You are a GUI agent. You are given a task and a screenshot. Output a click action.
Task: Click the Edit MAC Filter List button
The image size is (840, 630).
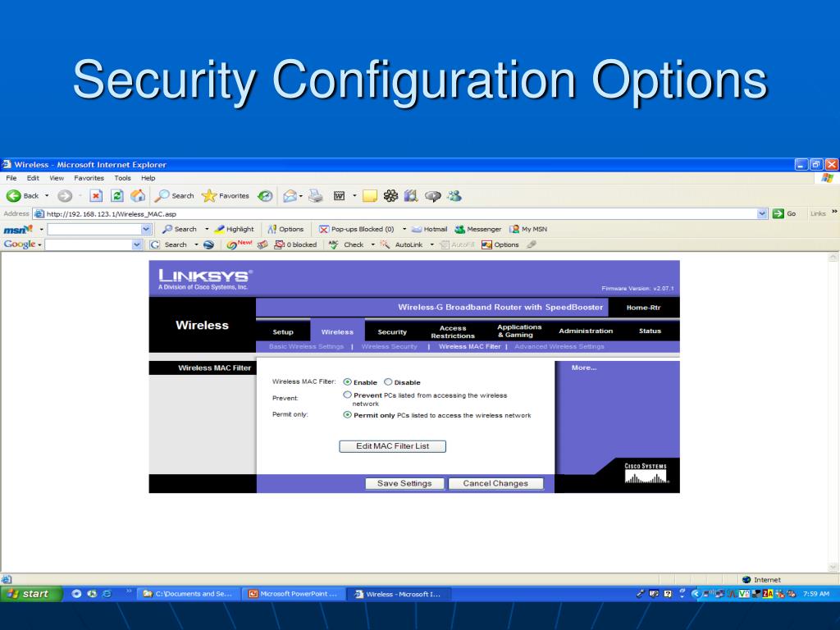click(393, 446)
